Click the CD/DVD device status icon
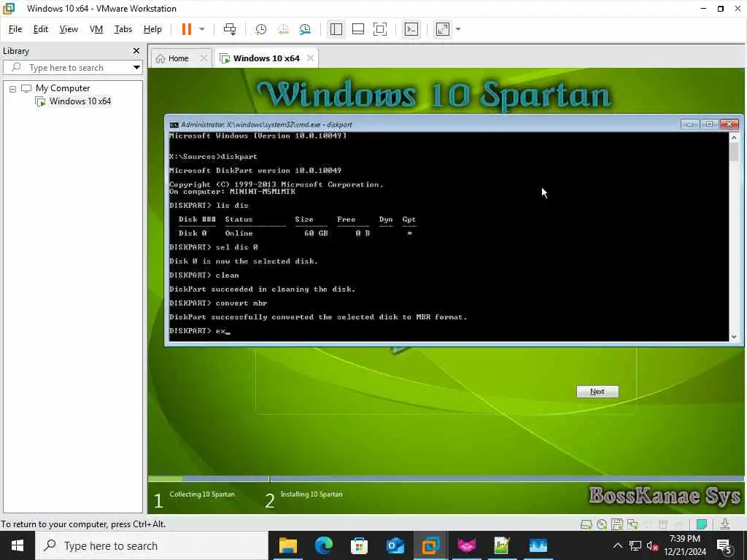 coord(602,524)
